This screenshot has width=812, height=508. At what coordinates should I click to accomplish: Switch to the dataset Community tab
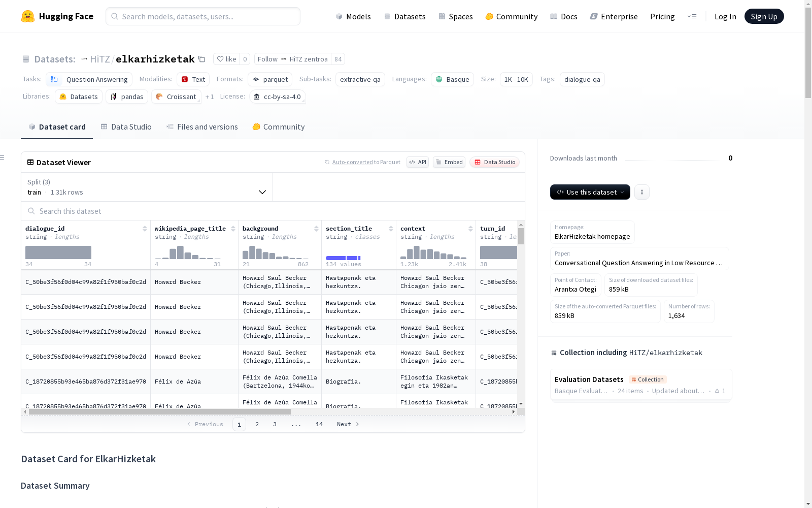tap(279, 127)
